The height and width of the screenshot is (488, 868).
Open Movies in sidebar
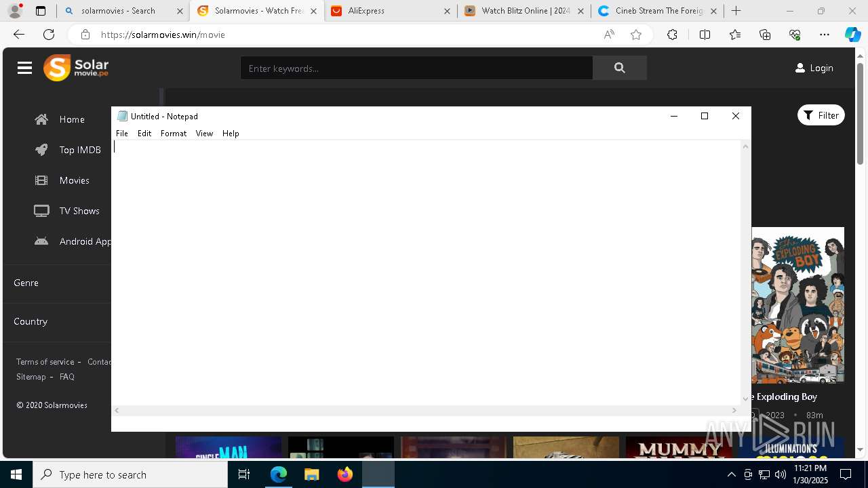point(62,180)
